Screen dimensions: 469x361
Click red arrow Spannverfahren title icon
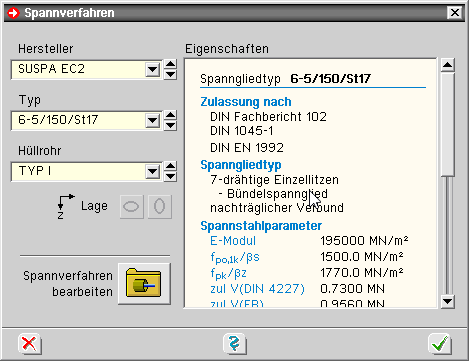pos(14,13)
